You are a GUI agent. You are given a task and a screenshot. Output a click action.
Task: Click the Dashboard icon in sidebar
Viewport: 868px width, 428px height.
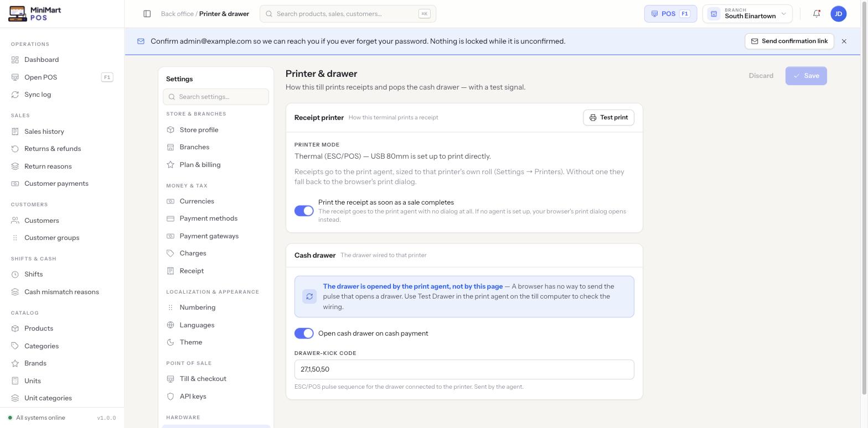15,60
